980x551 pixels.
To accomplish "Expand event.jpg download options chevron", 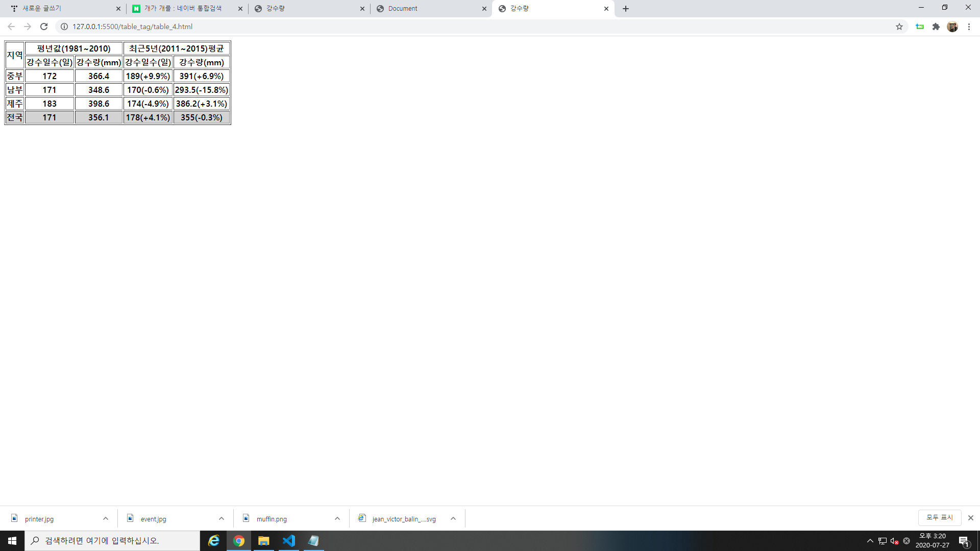I will click(222, 518).
